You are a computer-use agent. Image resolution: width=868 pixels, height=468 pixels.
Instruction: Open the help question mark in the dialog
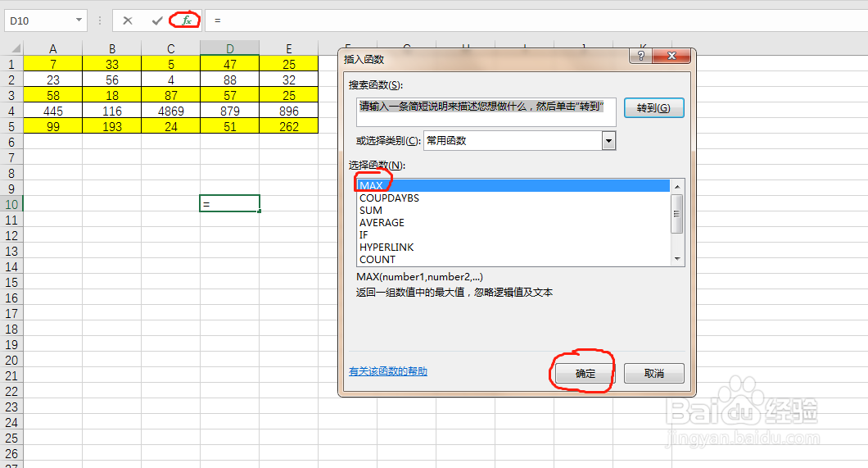[641, 56]
